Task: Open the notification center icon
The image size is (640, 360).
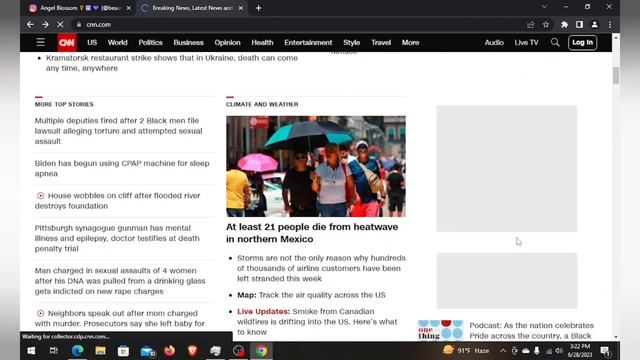Action: point(605,351)
